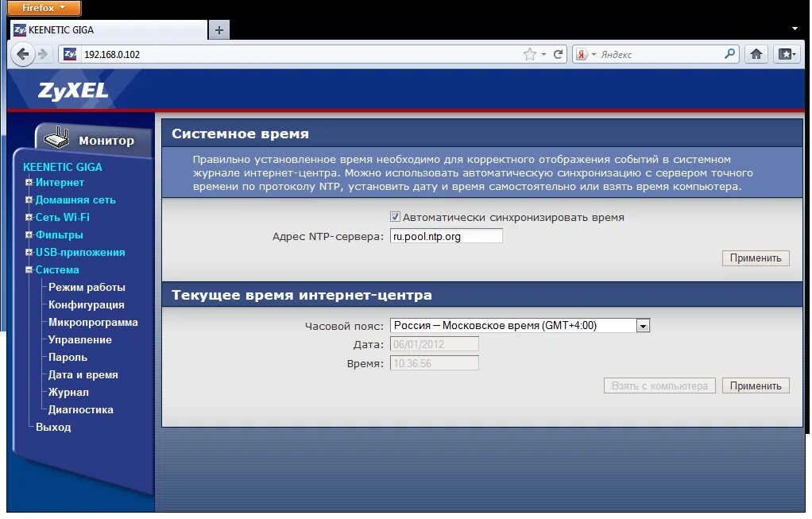
Task: Expand the Фильтры tree node
Action: point(29,235)
